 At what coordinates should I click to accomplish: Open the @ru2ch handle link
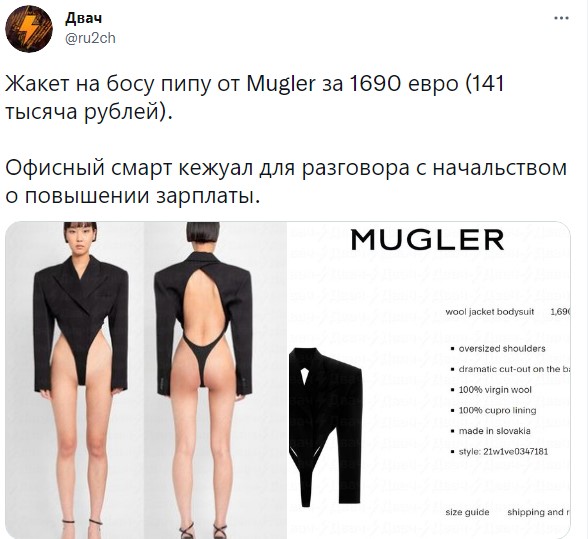coord(90,39)
